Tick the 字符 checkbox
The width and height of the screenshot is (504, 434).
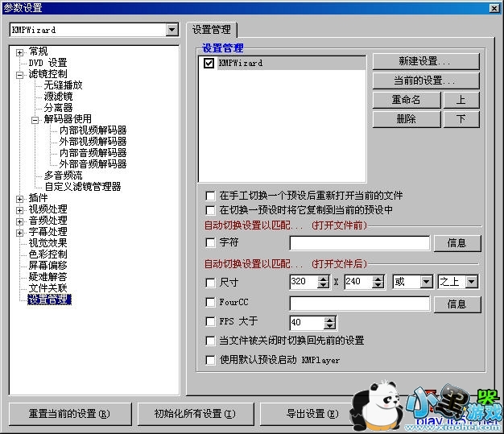click(x=210, y=242)
